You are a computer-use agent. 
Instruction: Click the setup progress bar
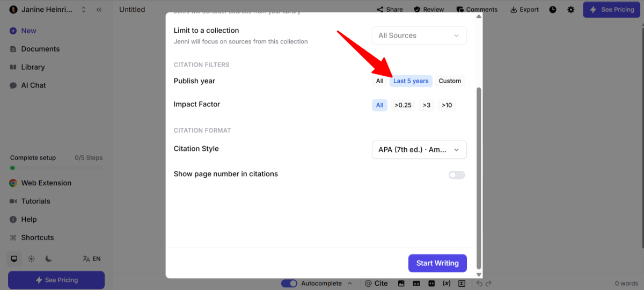pos(56,168)
